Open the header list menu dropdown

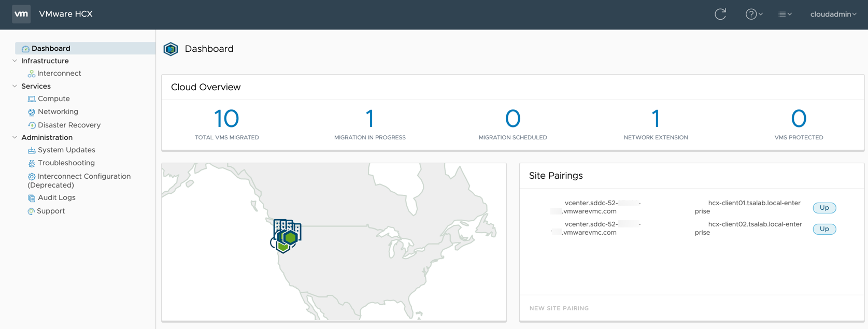pos(785,15)
